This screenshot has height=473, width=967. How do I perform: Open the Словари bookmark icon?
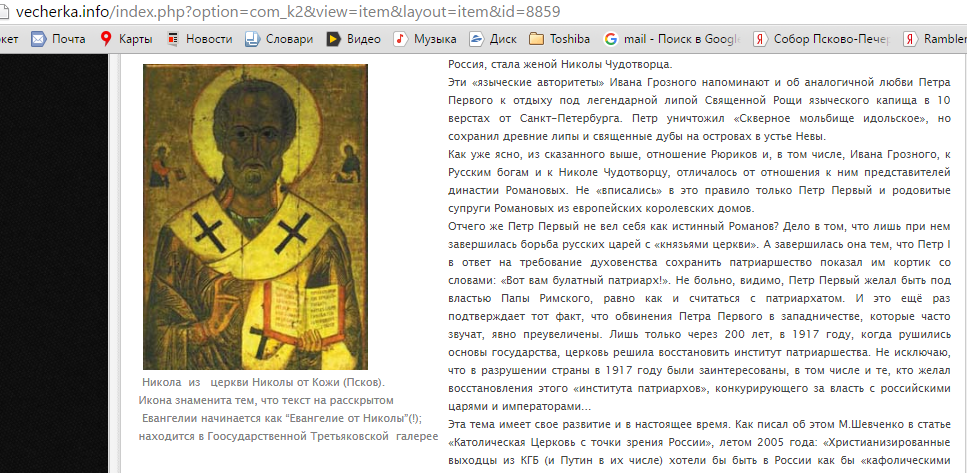pos(252,39)
